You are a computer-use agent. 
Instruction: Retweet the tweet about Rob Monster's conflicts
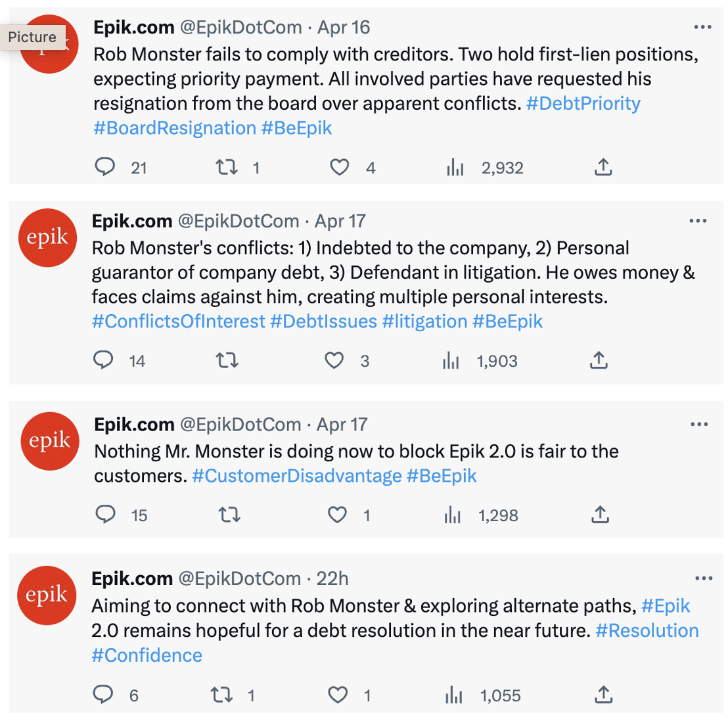coord(227,360)
